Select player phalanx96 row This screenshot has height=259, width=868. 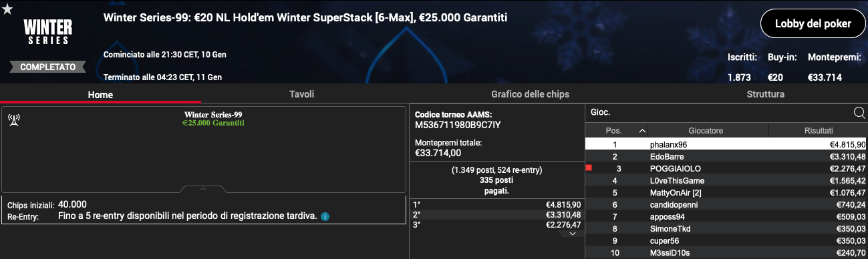pyautogui.click(x=726, y=144)
